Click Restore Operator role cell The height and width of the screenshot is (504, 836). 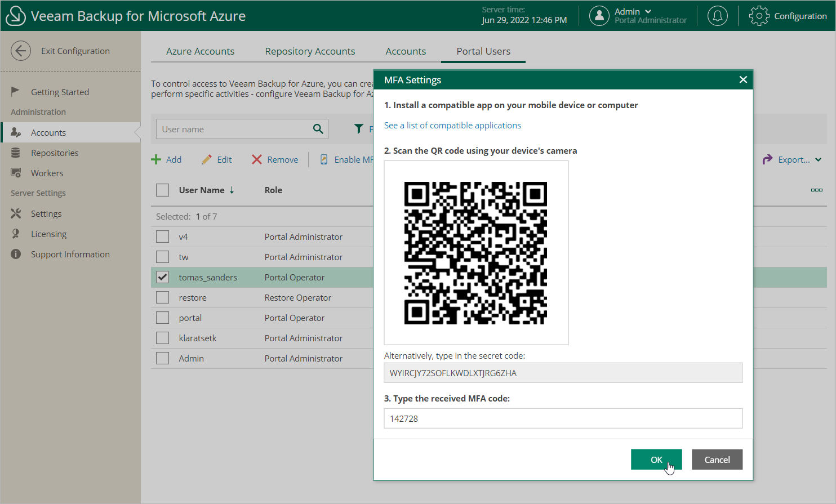298,297
